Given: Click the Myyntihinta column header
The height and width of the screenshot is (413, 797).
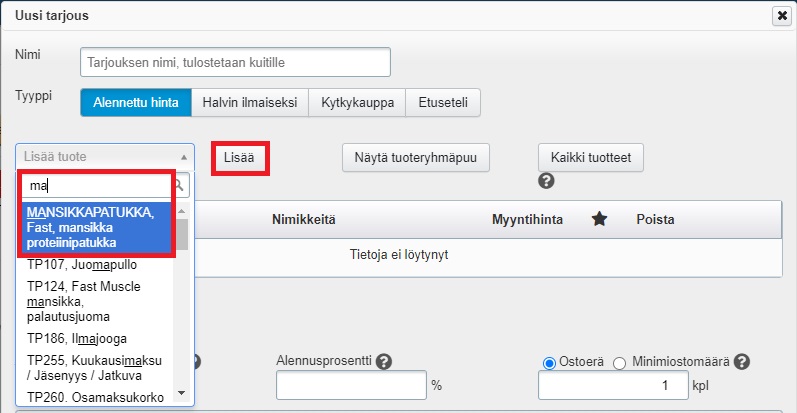Looking at the screenshot, I should pyautogui.click(x=527, y=219).
